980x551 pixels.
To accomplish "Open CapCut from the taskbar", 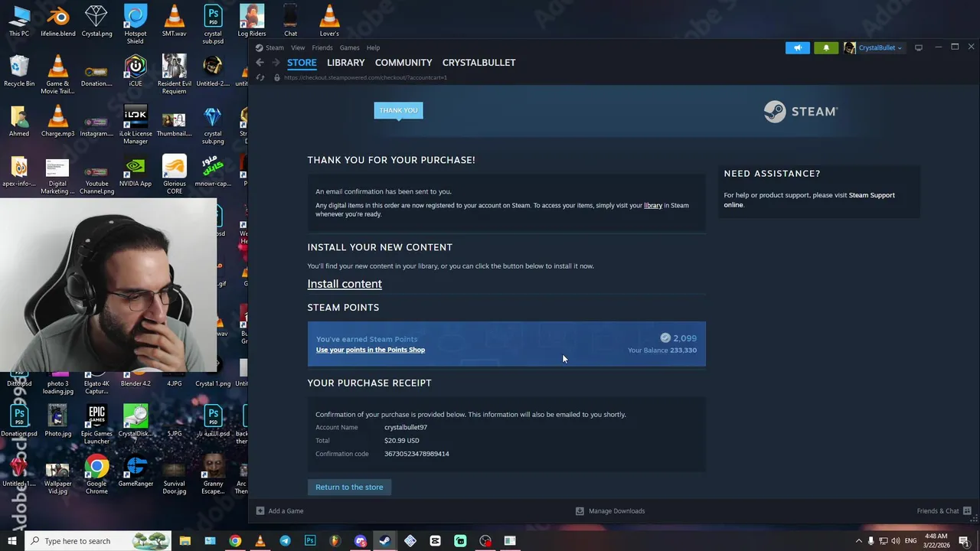I will (435, 541).
